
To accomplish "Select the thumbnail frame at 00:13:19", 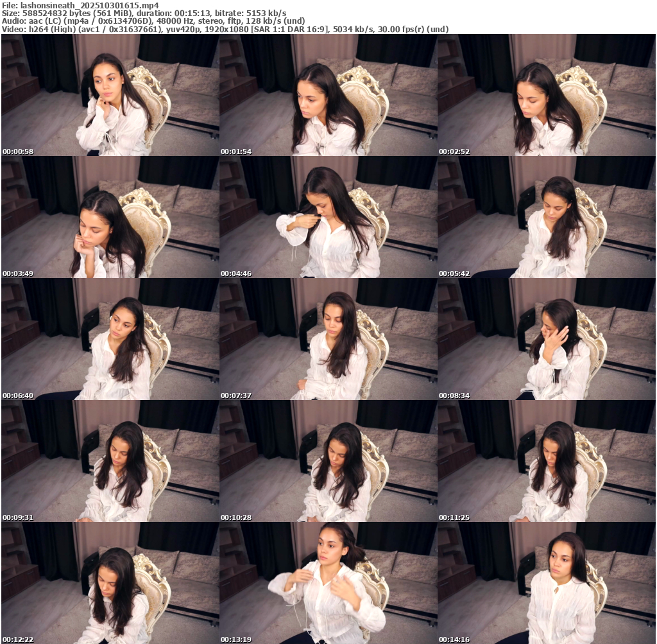I will click(328, 583).
